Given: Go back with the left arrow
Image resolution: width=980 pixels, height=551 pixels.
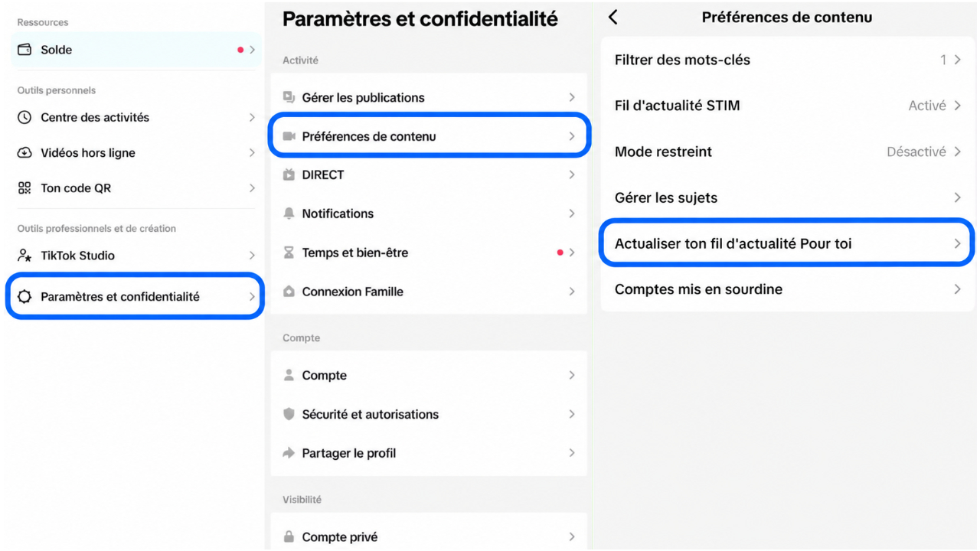Looking at the screenshot, I should 613,17.
